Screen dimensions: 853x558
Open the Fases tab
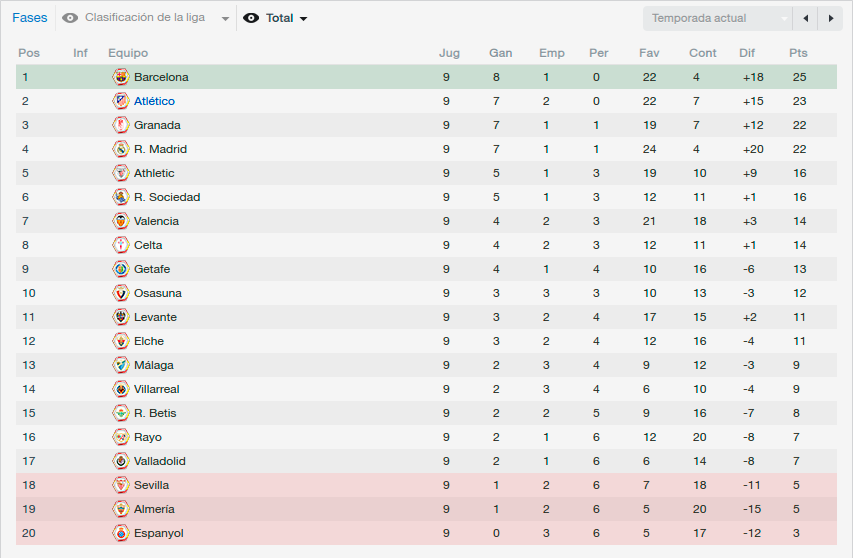30,18
